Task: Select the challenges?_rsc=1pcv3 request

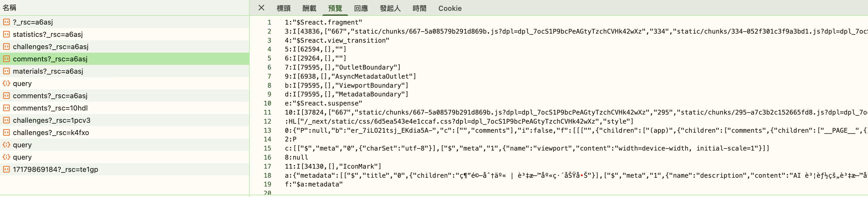Action: point(125,120)
